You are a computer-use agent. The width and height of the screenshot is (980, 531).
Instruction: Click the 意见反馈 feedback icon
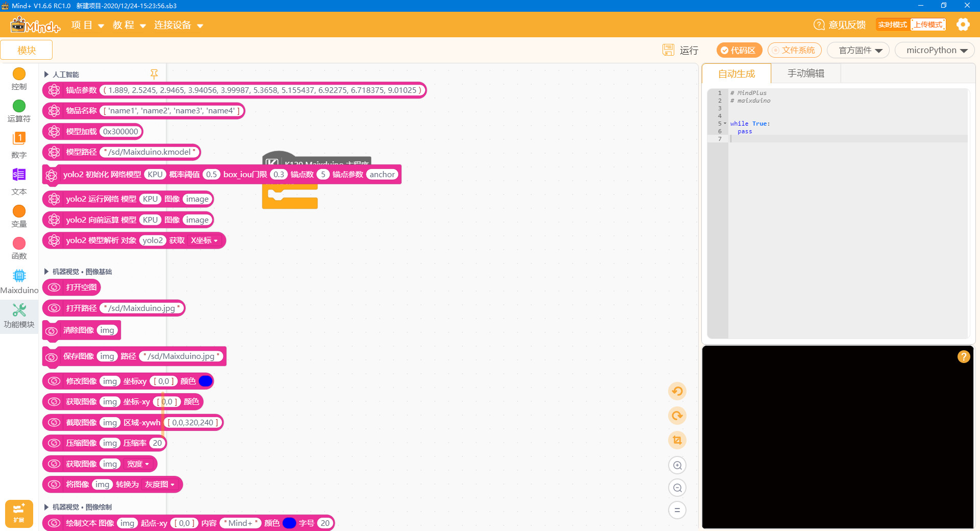point(819,25)
